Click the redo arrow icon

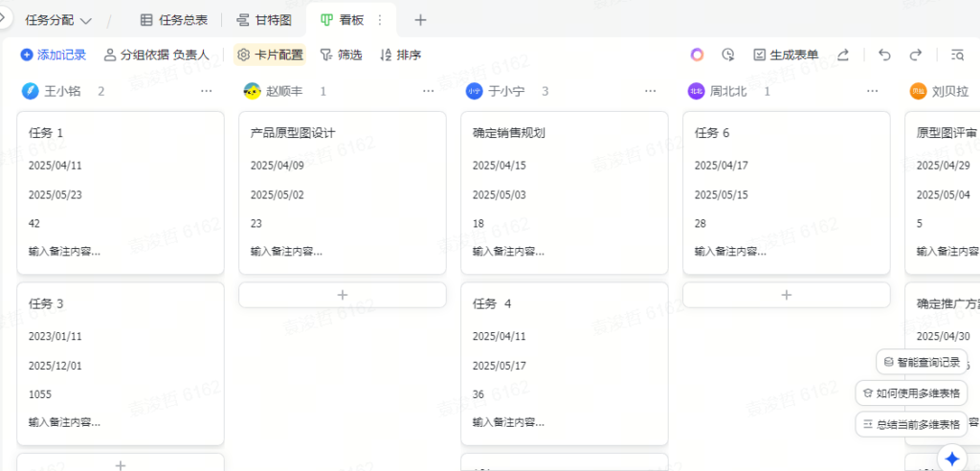916,56
